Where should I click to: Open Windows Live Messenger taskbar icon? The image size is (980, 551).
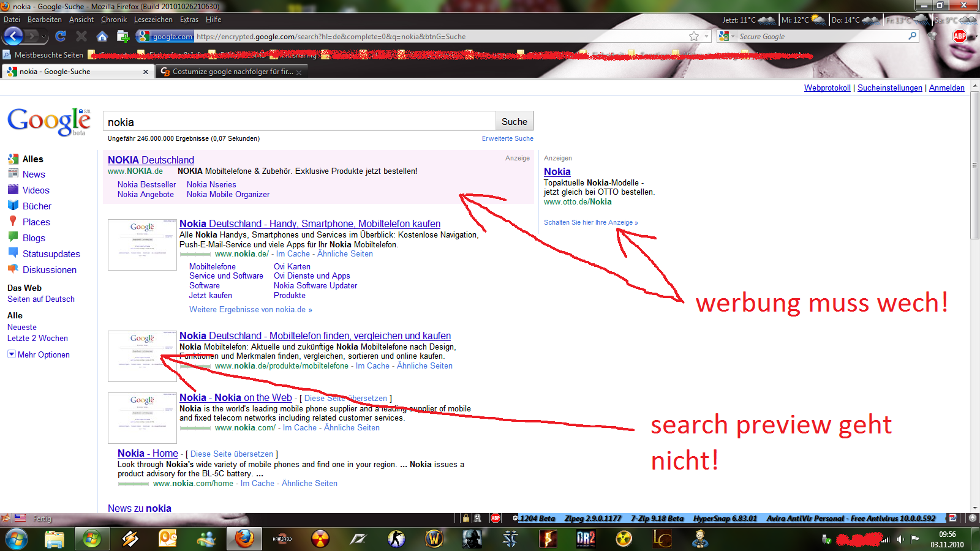click(206, 539)
